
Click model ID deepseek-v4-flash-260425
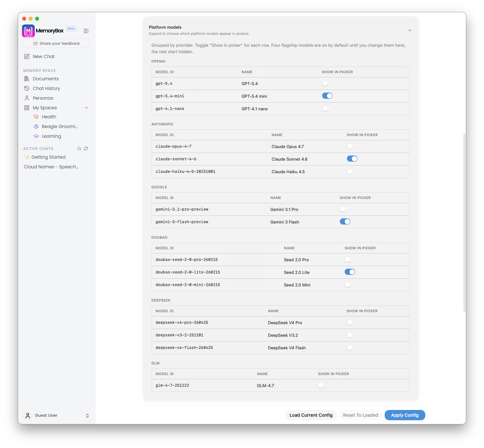click(184, 348)
